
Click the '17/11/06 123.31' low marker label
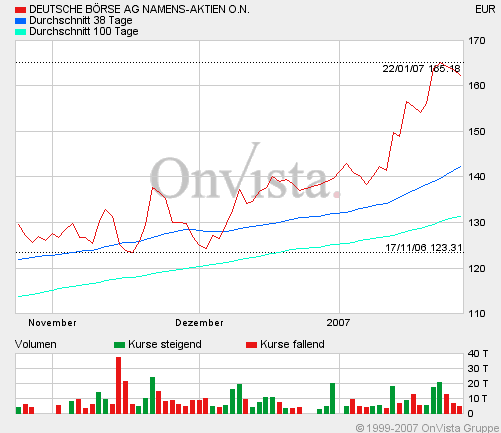tap(424, 248)
